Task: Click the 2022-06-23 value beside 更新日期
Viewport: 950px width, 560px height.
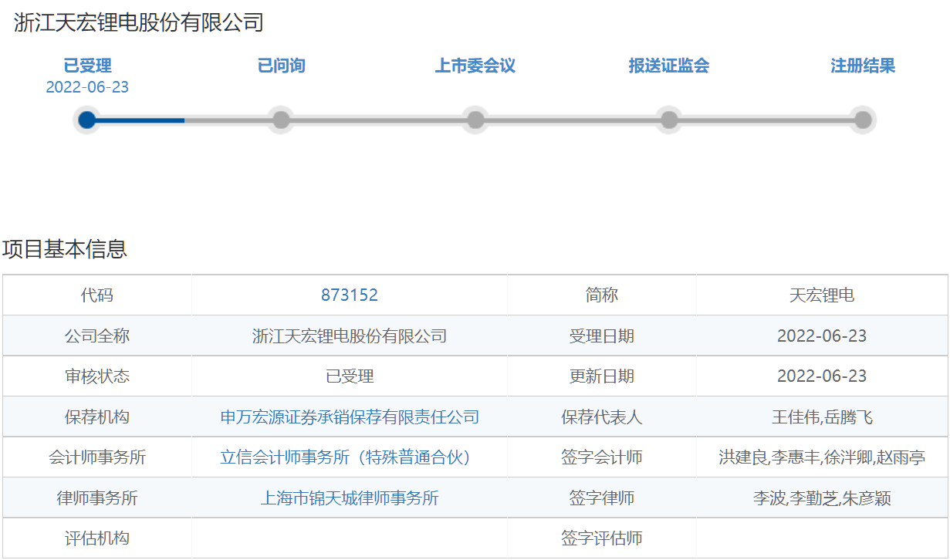Action: (822, 376)
